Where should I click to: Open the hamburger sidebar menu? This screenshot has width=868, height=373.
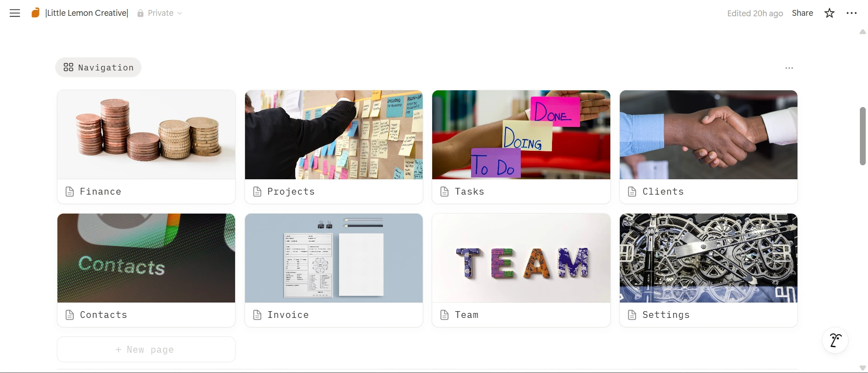15,13
